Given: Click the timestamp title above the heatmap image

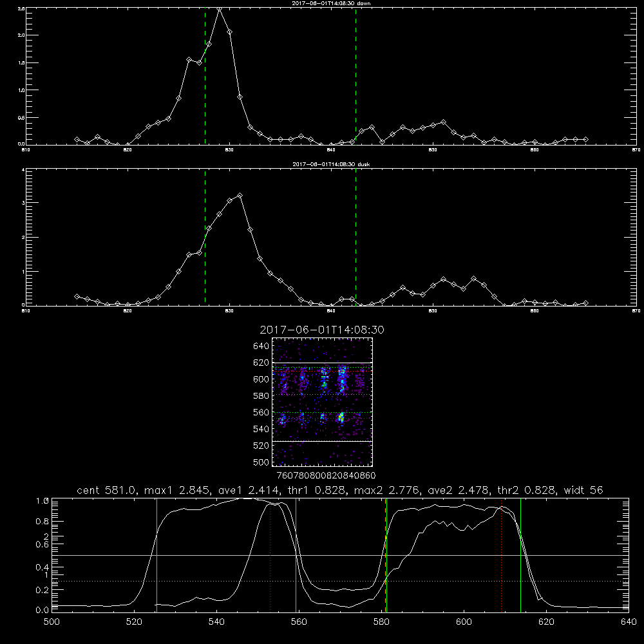Looking at the screenshot, I should (x=322, y=330).
